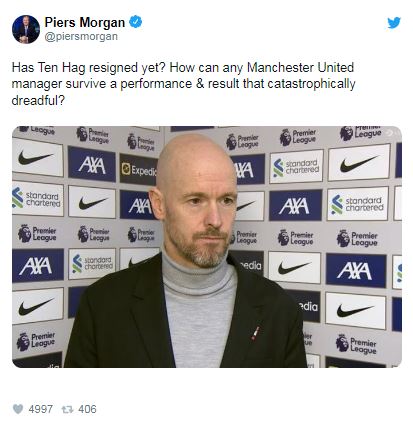
Task: Click the word "dreadful?" ending the tweet
Action: pyautogui.click(x=38, y=100)
